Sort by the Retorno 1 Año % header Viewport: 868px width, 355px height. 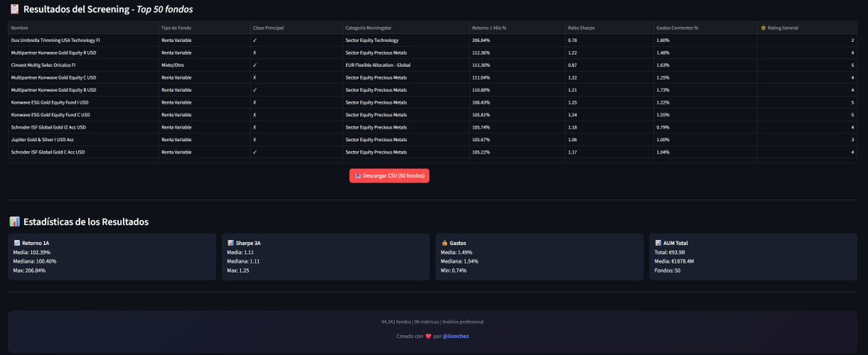pyautogui.click(x=517, y=27)
